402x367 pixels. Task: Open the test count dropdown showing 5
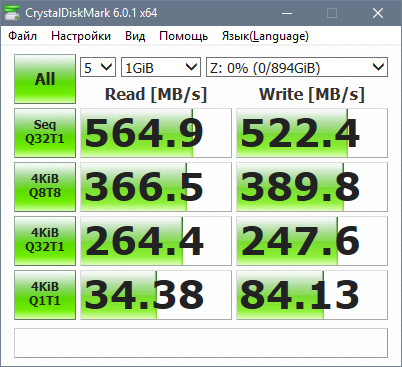98,68
